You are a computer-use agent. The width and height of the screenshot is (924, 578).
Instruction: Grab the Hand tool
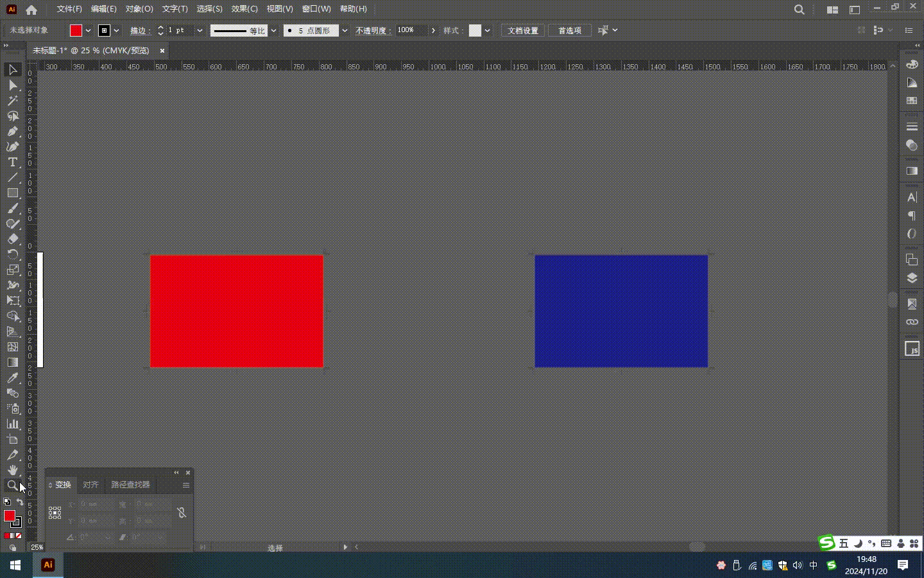click(x=13, y=471)
